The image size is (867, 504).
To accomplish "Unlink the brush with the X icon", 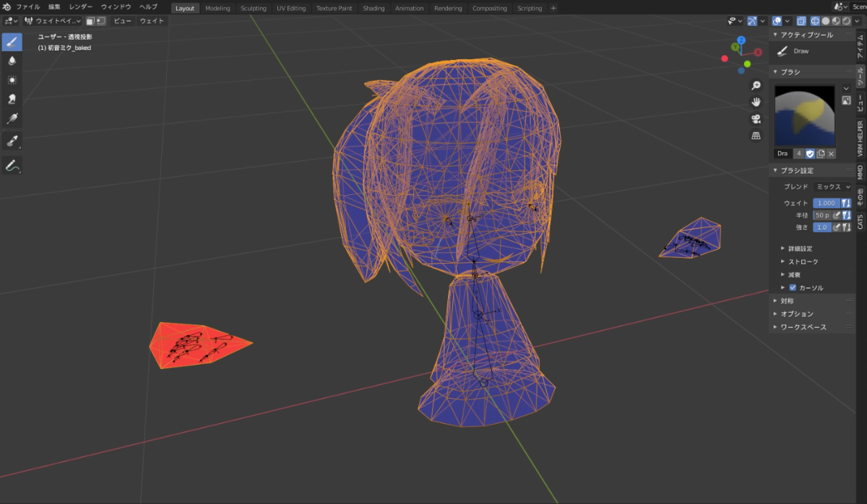I will [831, 154].
